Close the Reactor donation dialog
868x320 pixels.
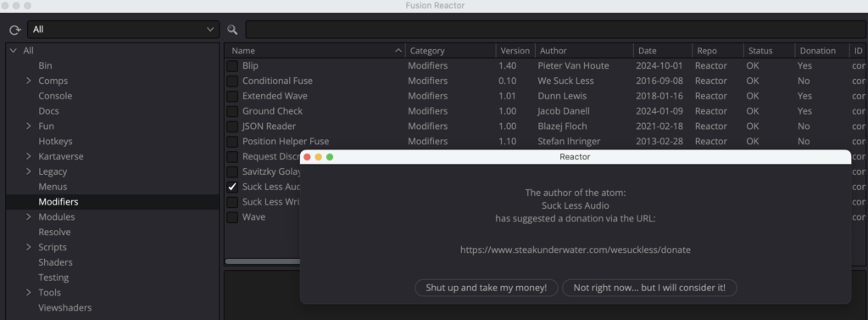[x=307, y=157]
